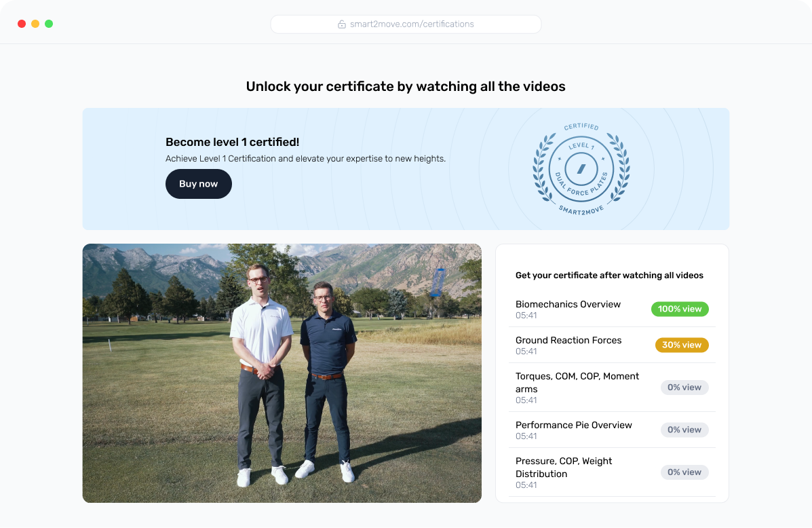Screen dimensions: 812x528
Task: Click the 0% view badge beside Performance Pie Overview
Action: 684,430
